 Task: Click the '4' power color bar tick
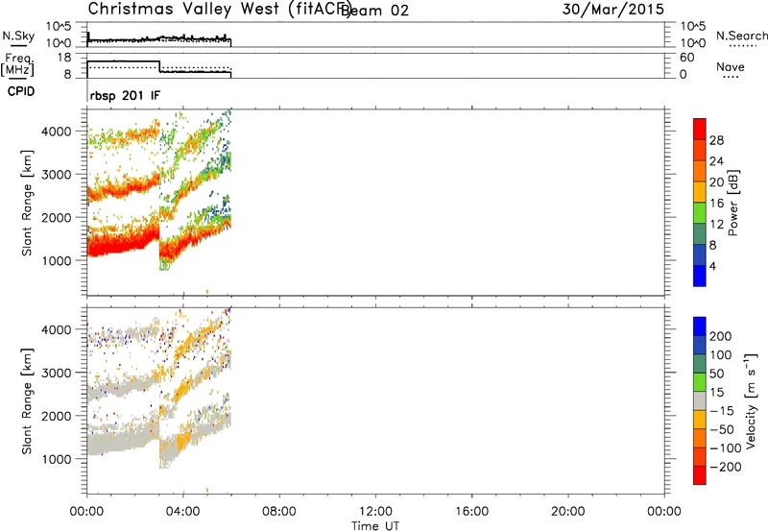[712, 266]
